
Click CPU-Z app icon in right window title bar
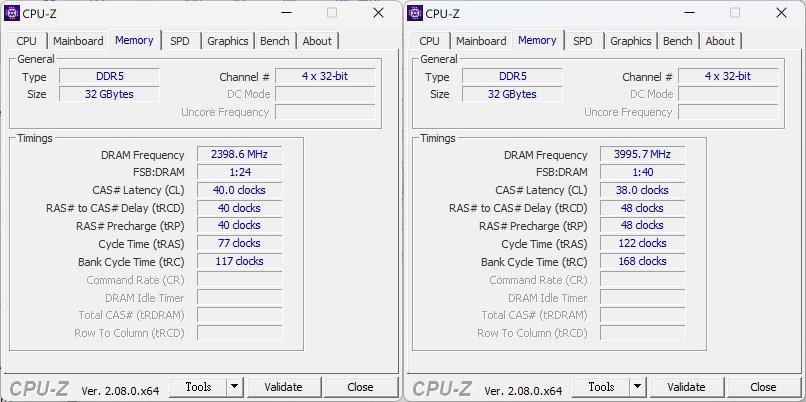coord(415,13)
